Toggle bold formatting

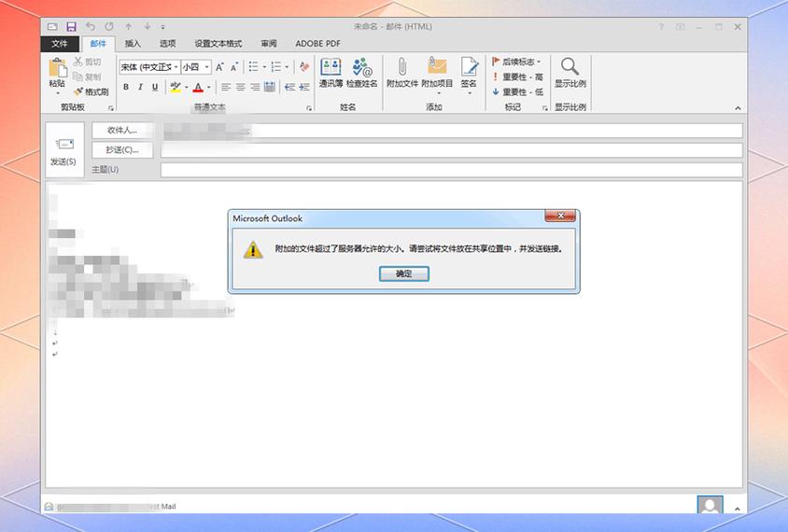click(x=126, y=88)
